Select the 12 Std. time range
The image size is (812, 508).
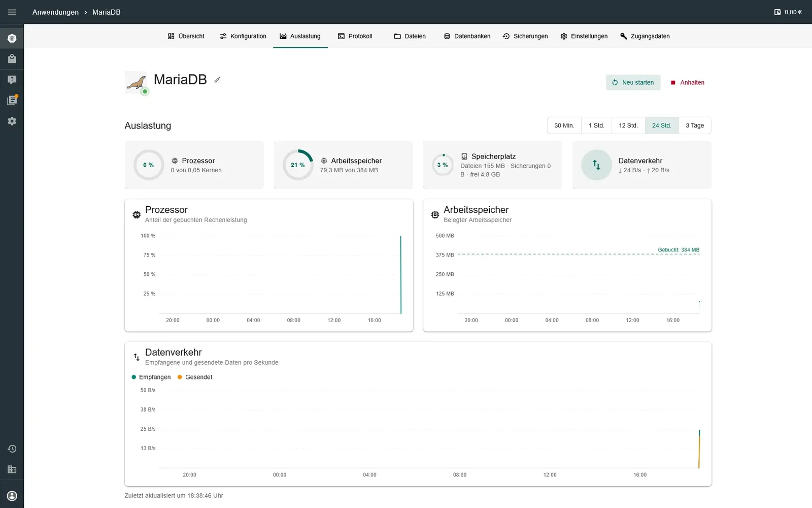(628, 125)
